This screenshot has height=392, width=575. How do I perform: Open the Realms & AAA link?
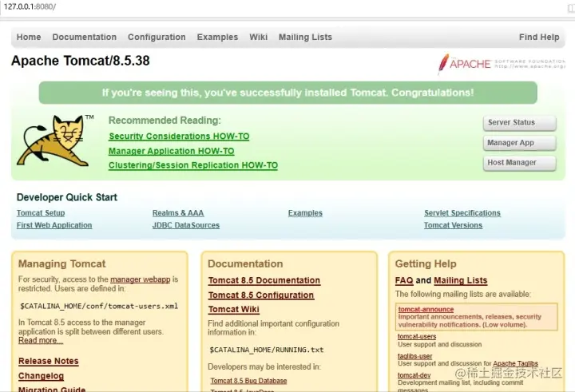pyautogui.click(x=178, y=213)
